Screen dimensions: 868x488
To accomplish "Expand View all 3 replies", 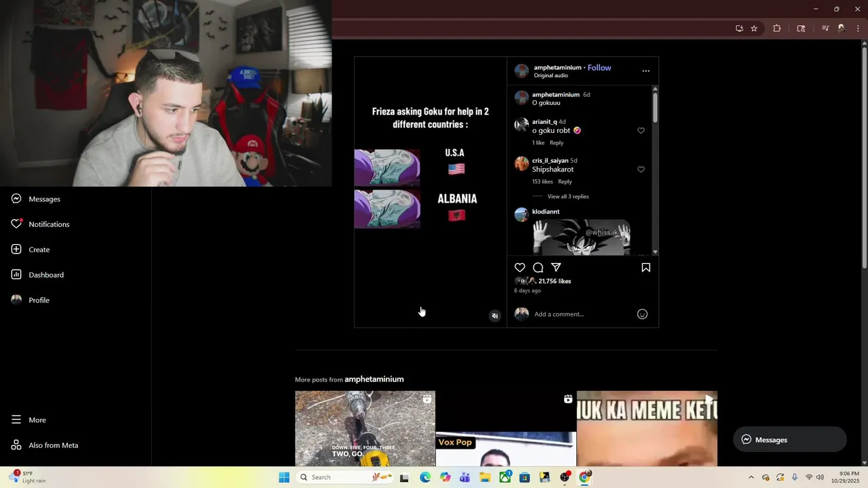I will coord(568,197).
